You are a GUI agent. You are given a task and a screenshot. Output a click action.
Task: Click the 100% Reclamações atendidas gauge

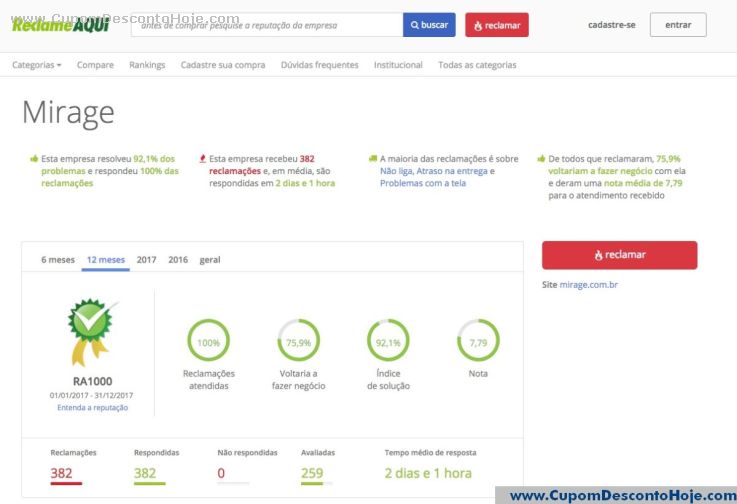coord(208,340)
